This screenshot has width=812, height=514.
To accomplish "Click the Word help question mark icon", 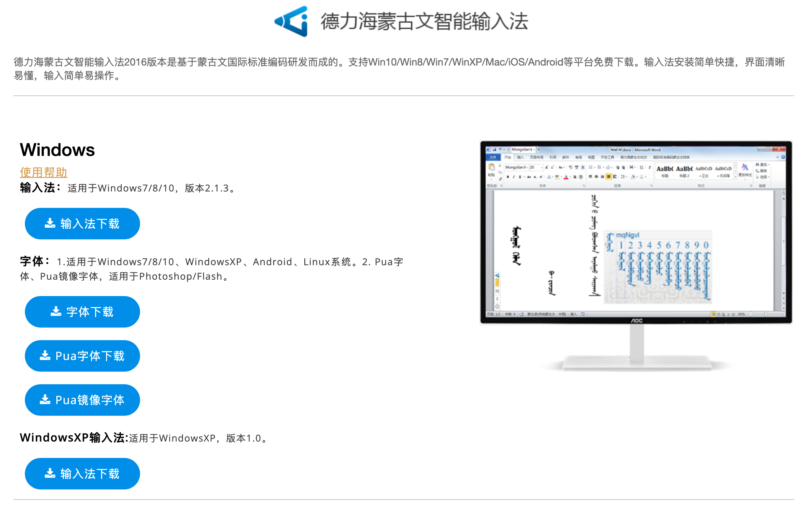I will click(x=783, y=157).
